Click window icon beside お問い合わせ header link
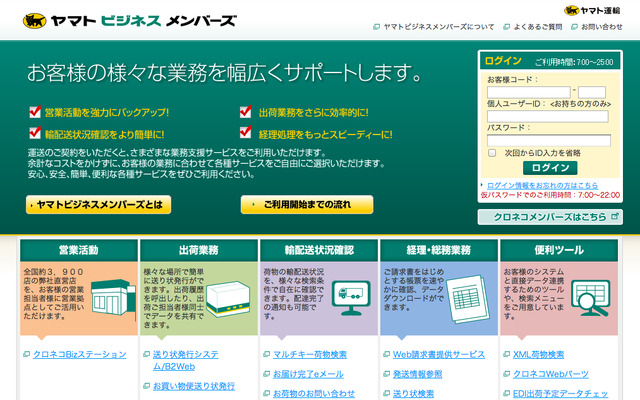640x400 pixels. click(x=574, y=27)
